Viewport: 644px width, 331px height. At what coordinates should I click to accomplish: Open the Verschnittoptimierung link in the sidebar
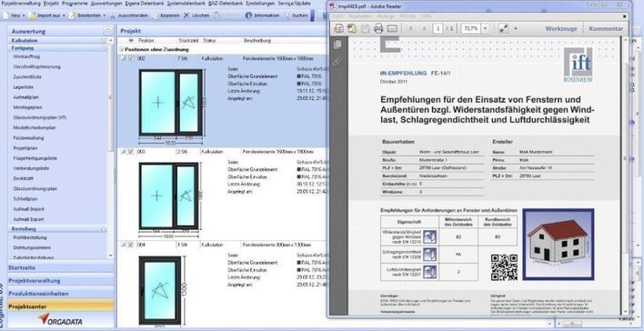click(x=36, y=66)
